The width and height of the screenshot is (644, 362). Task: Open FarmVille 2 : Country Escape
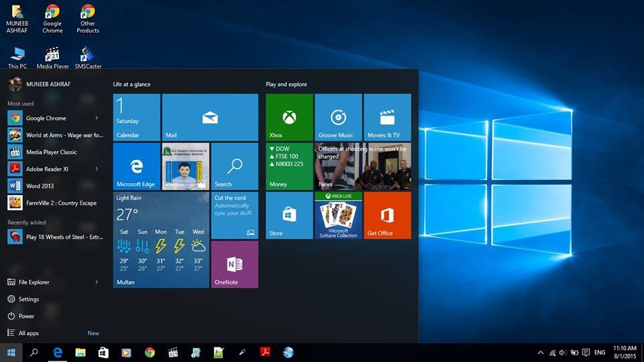coord(54,203)
